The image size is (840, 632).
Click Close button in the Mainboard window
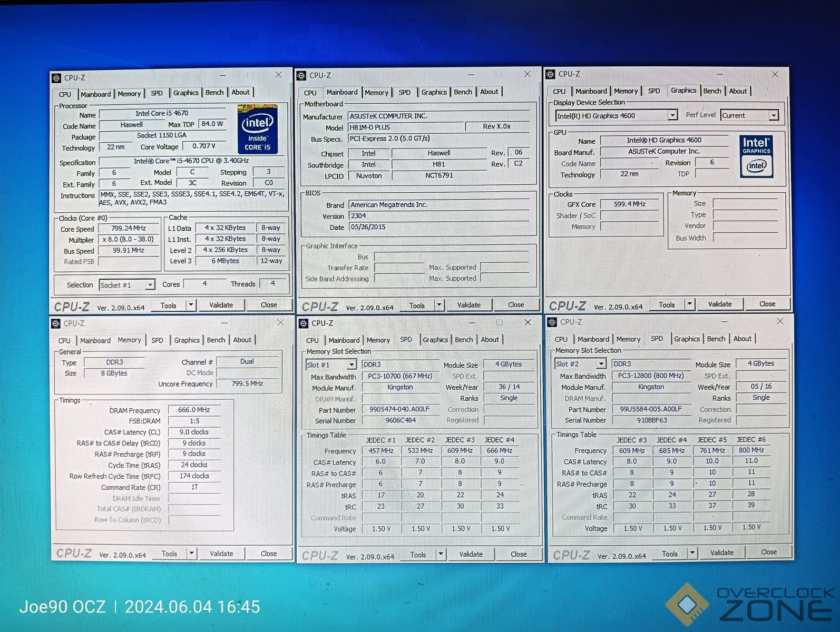(516, 304)
